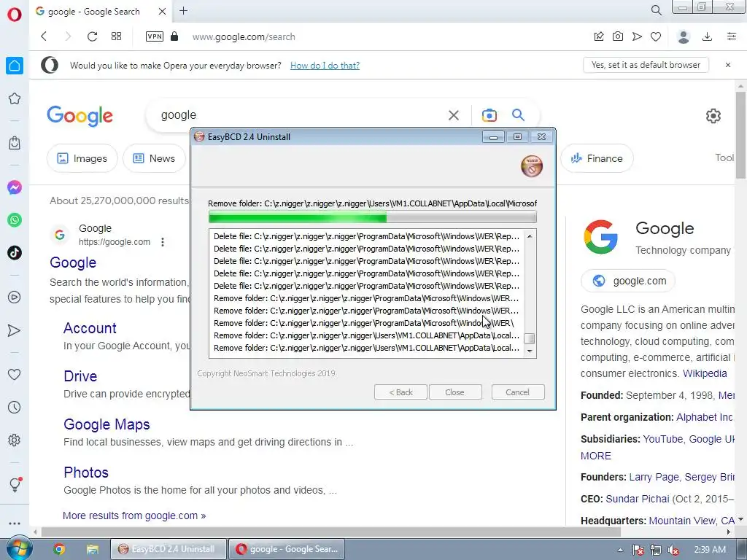Click the uninstall log scrollbar up arrow
The image size is (747, 560).
click(x=530, y=236)
